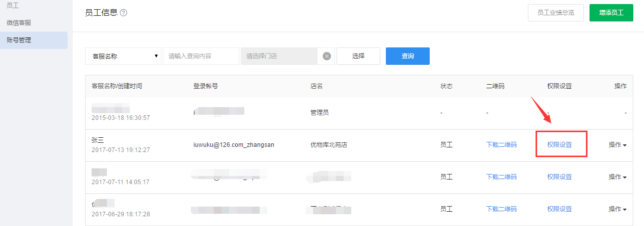Screen dimensions: 644x226
Task: Open the 客服名称 search type dropdown
Action: coord(123,56)
